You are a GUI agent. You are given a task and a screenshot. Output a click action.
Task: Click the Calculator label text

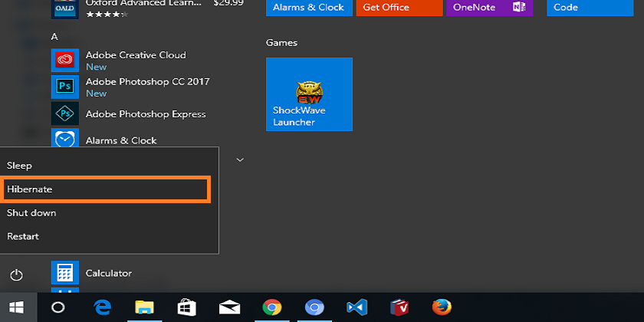[109, 273]
